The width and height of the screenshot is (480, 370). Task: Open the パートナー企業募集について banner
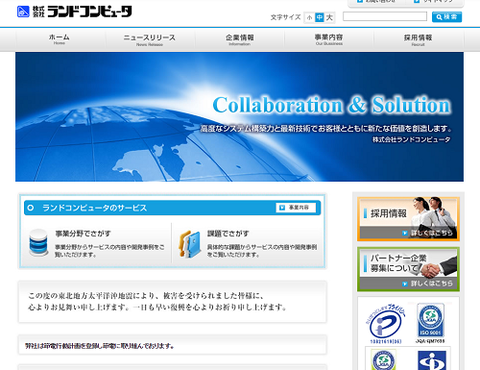(408, 269)
